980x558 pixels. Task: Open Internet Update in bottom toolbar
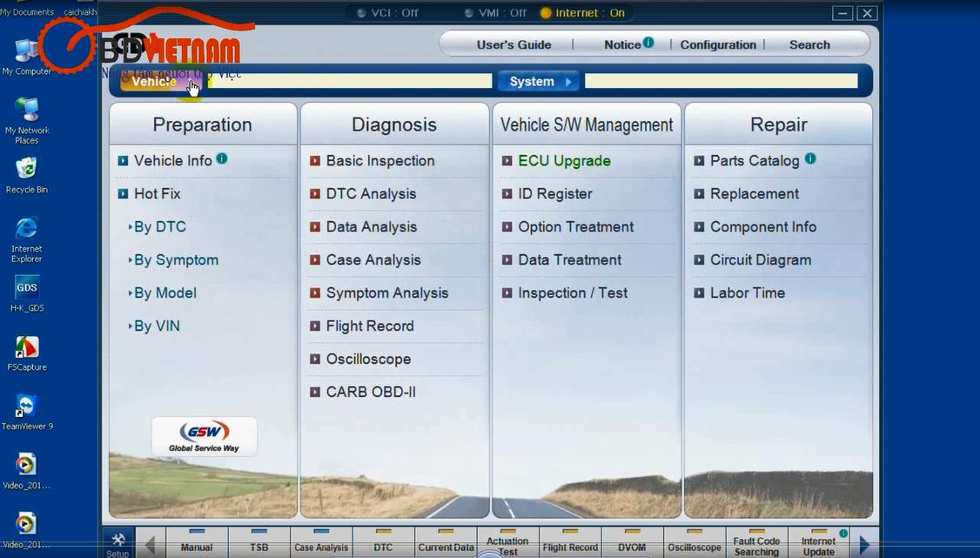[818, 543]
